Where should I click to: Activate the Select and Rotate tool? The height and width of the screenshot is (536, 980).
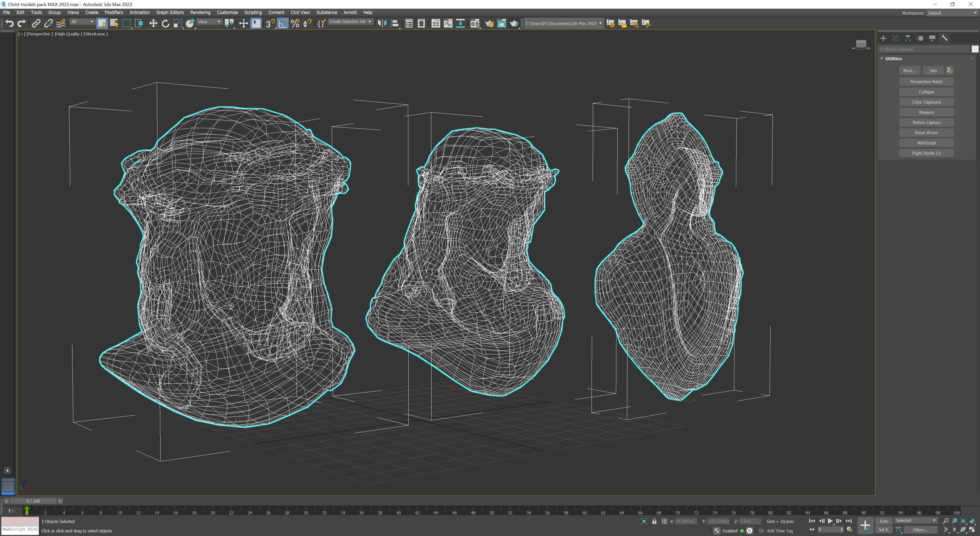[165, 23]
